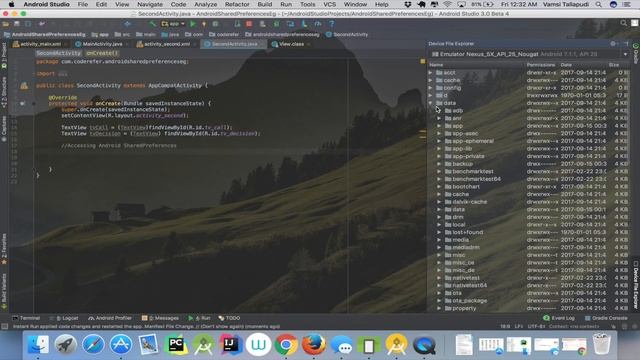Open the emulator device selector dropdown
The width and height of the screenshot is (640, 360).
[x=529, y=54]
